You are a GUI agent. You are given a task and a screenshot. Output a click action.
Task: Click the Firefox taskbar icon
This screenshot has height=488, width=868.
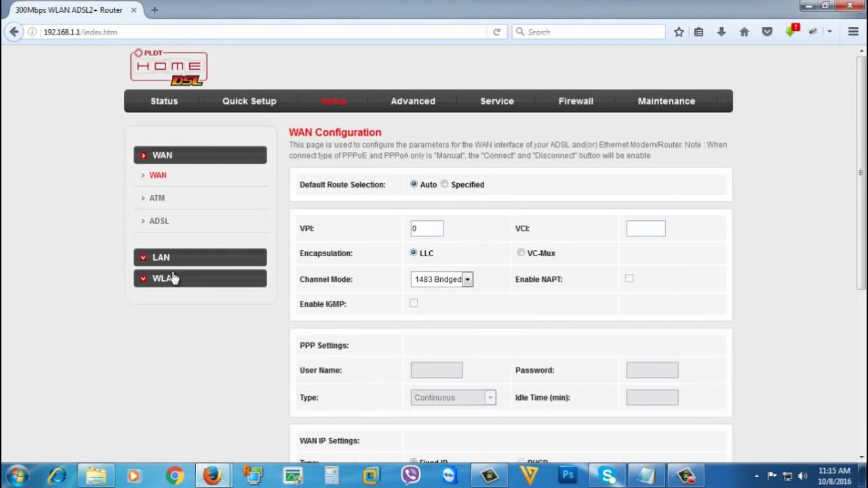tap(213, 476)
